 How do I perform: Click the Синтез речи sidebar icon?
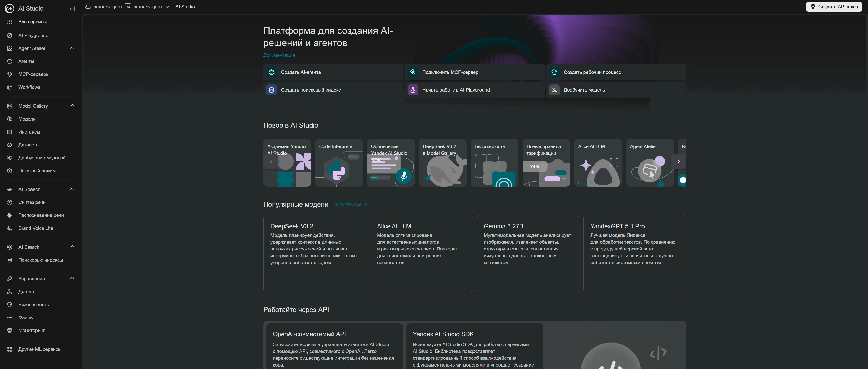point(10,202)
